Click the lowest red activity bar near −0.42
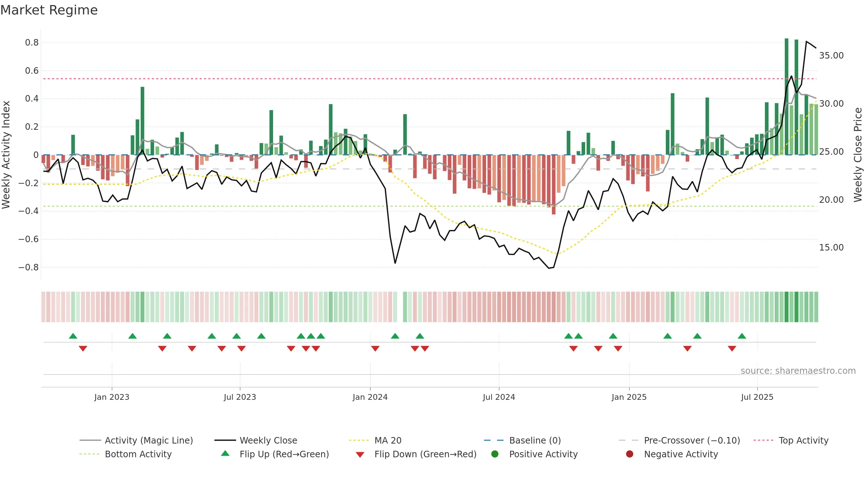Screen dimensions: 868x488 [x=554, y=184]
